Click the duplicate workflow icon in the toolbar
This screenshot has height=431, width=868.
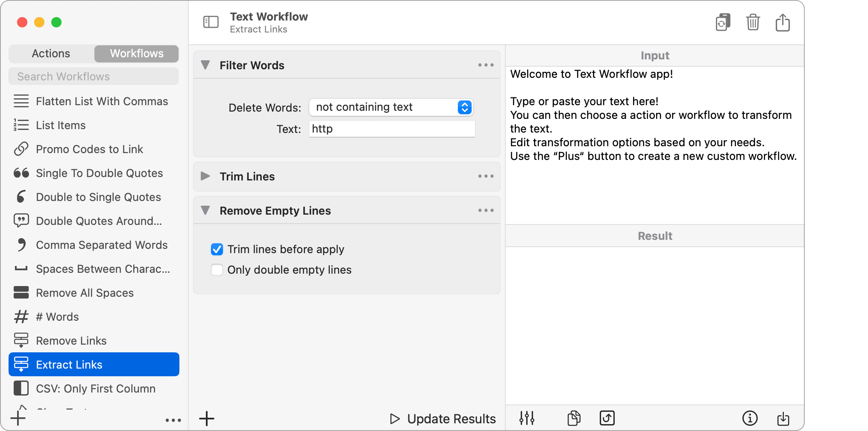[x=723, y=22]
